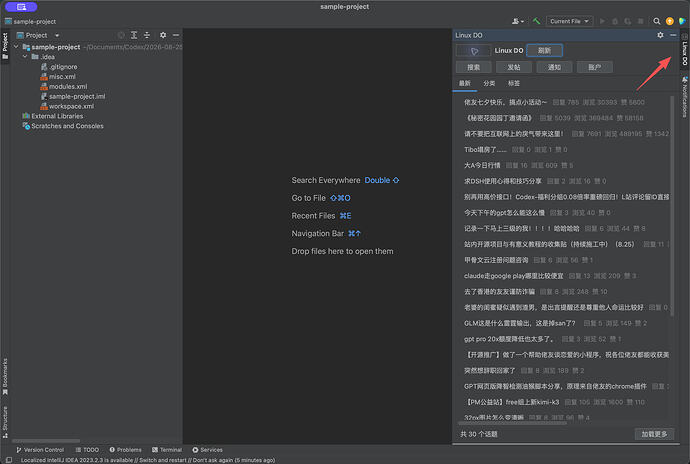690x464 pixels.
Task: Click tool windows quick-access icon in status bar
Action: [8, 460]
